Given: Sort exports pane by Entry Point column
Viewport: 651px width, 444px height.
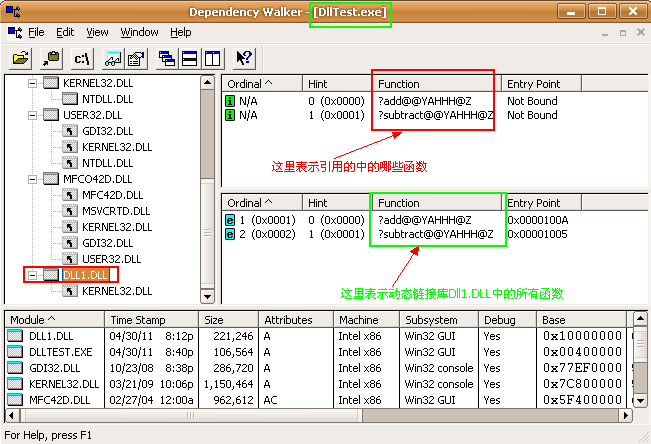Looking at the screenshot, I should click(542, 203).
